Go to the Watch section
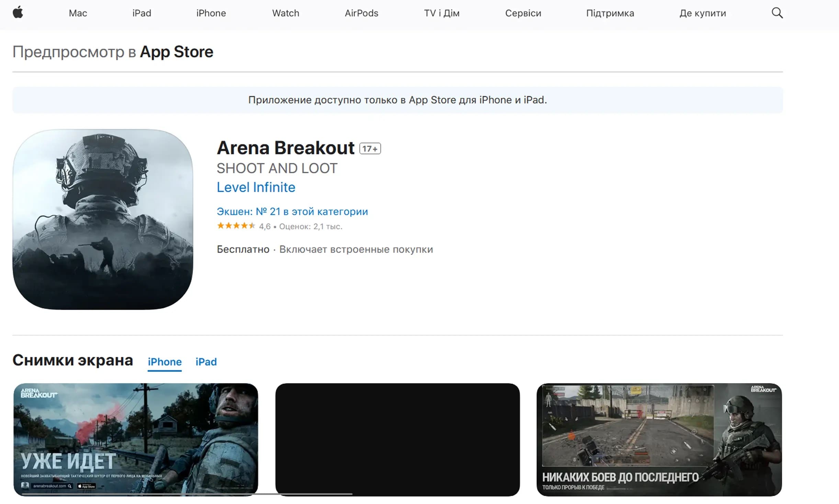The height and width of the screenshot is (504, 839). pyautogui.click(x=286, y=13)
